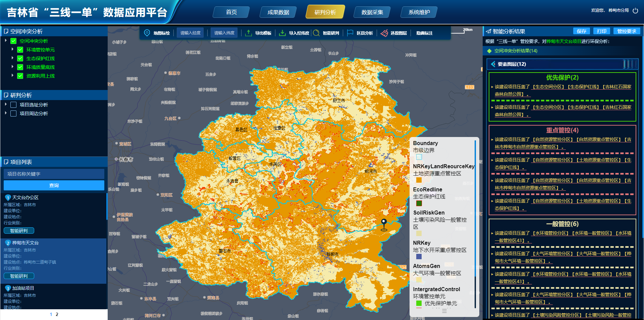The height and width of the screenshot is (320, 644).
Task: Check the 项目周边分析 checkbox
Action: tap(13, 113)
